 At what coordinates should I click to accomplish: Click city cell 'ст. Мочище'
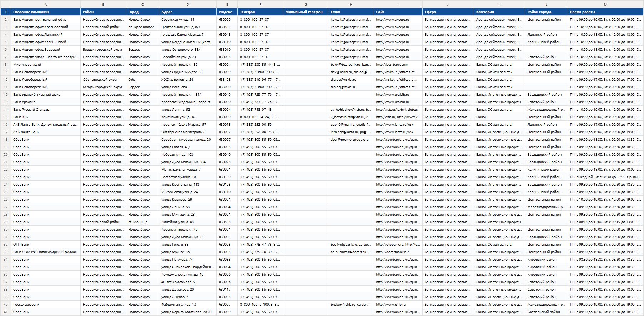142,222
